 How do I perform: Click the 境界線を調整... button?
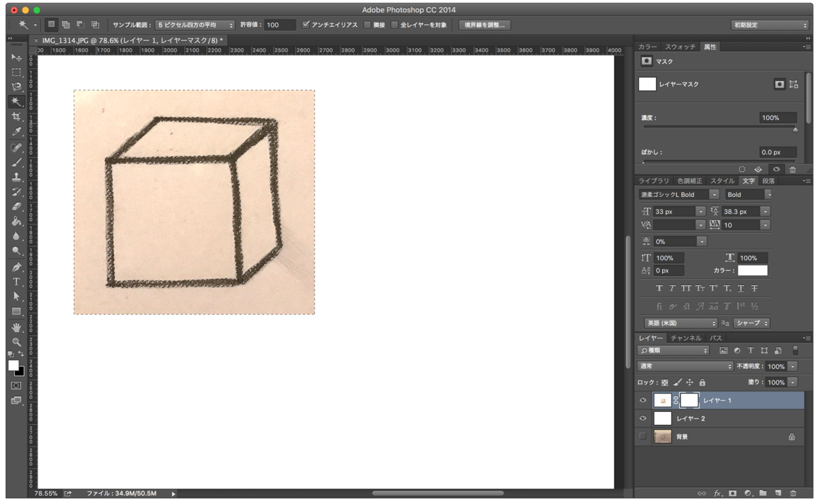click(x=484, y=25)
